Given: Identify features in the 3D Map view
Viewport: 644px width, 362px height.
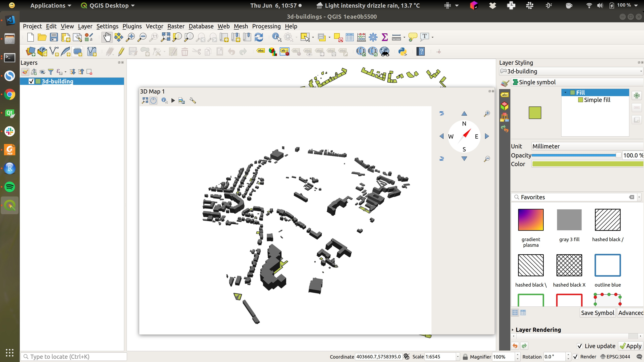Looking at the screenshot, I should click(x=164, y=101).
